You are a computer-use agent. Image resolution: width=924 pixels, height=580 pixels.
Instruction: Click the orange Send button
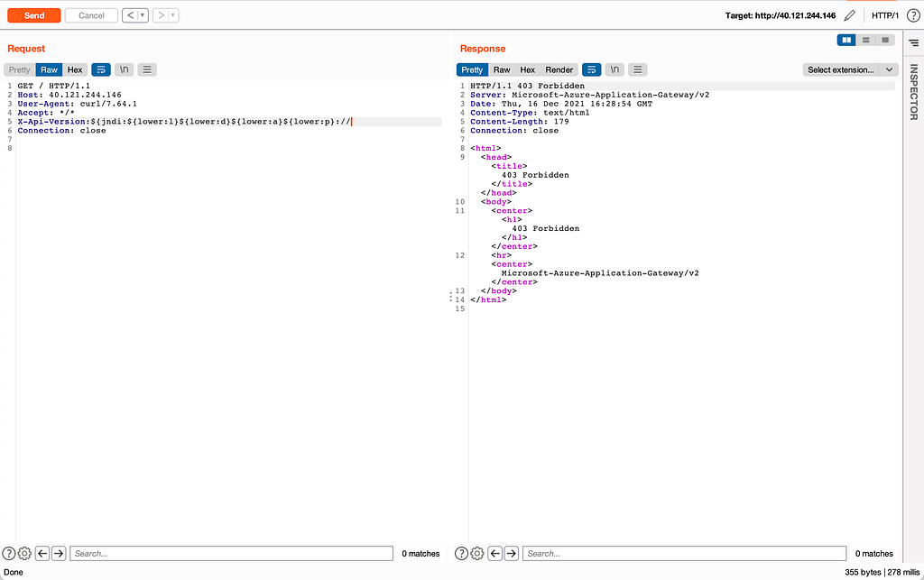click(33, 15)
